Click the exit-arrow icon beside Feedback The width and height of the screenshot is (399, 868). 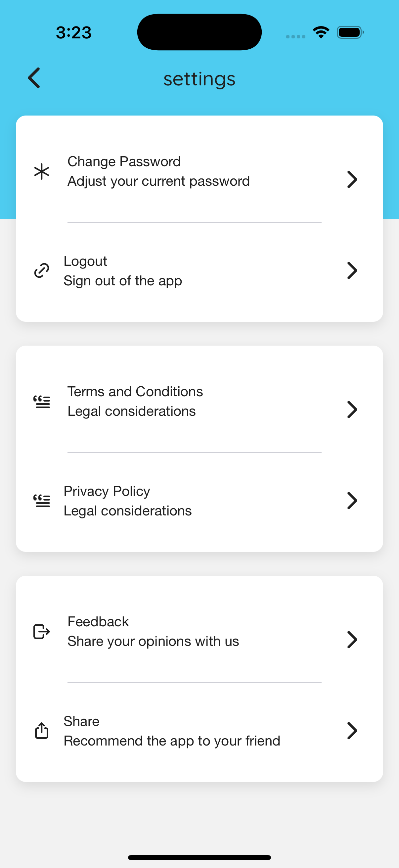pyautogui.click(x=42, y=631)
